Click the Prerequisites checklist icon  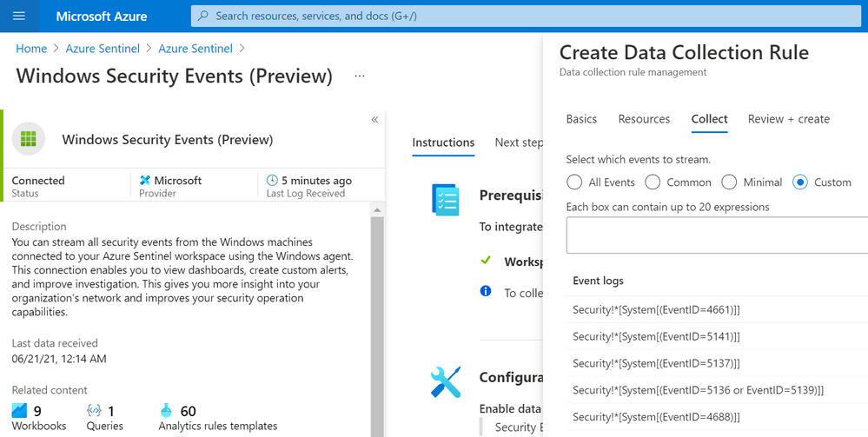(x=446, y=200)
